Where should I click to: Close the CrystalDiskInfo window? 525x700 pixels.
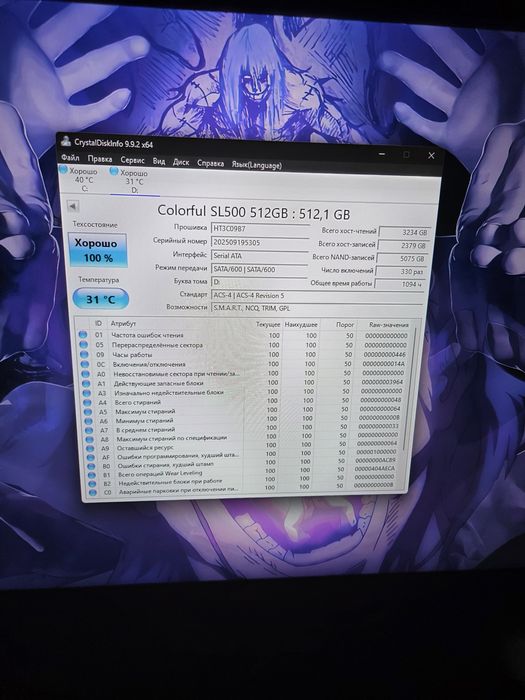click(431, 155)
